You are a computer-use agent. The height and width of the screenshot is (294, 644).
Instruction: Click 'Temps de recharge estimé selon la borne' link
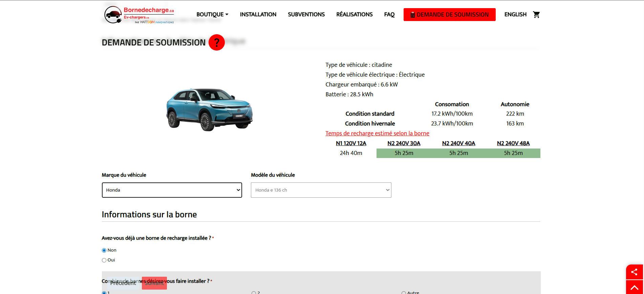click(377, 133)
